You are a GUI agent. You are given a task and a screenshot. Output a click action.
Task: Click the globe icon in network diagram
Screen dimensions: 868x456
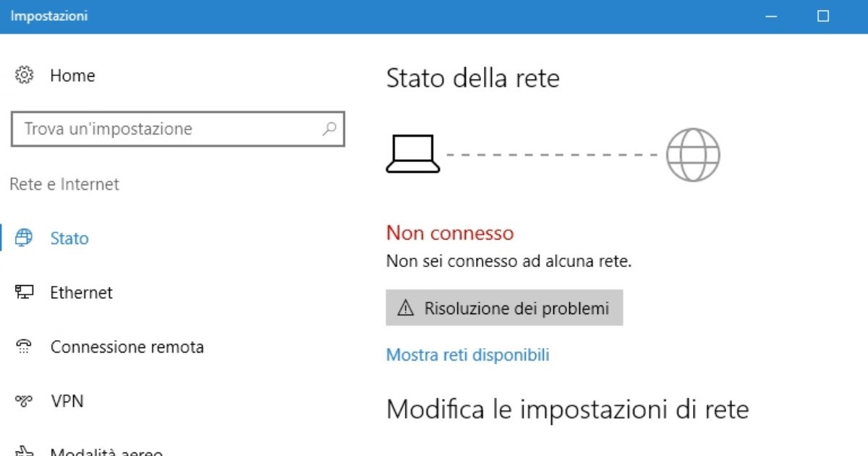click(693, 155)
